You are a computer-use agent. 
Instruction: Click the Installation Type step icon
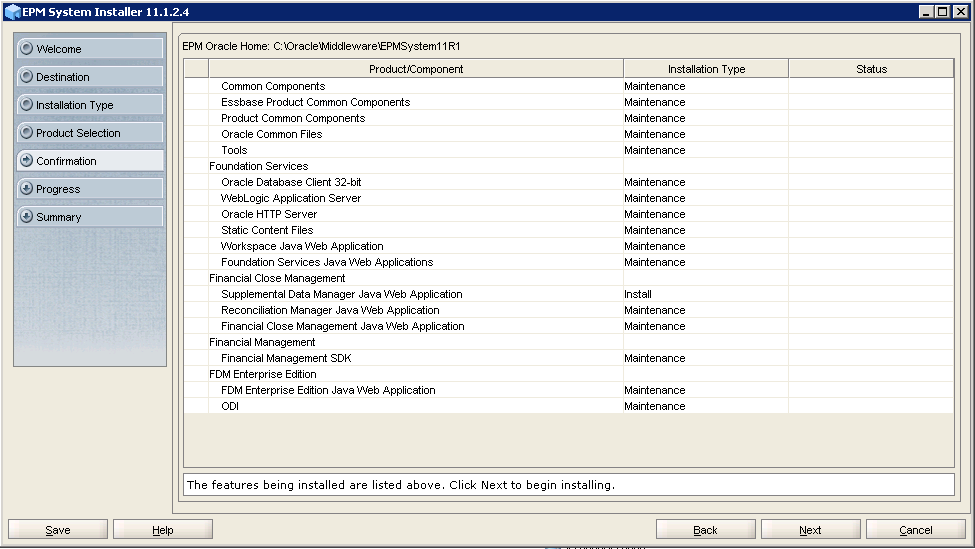26,105
